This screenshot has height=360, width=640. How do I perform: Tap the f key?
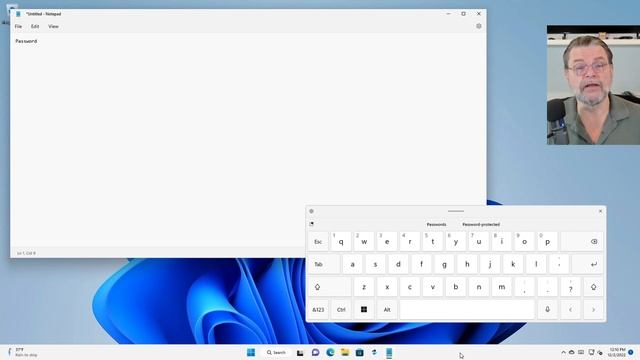tap(421, 264)
